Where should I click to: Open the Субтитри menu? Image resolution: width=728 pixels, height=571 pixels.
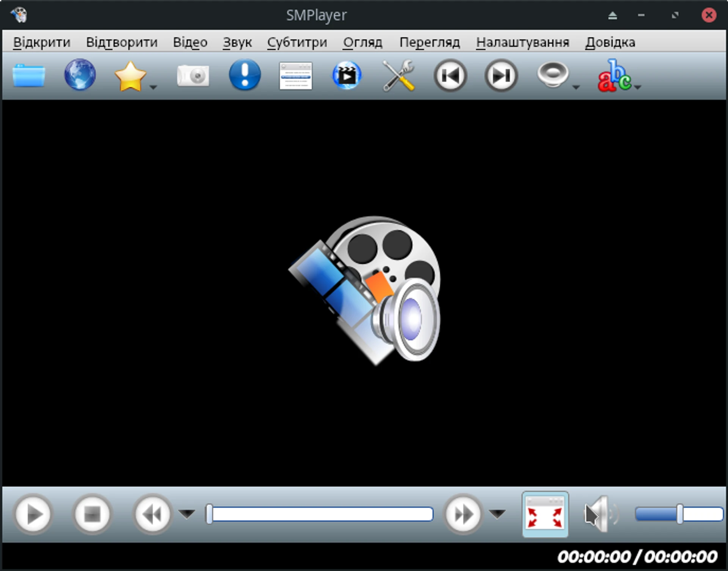[297, 42]
